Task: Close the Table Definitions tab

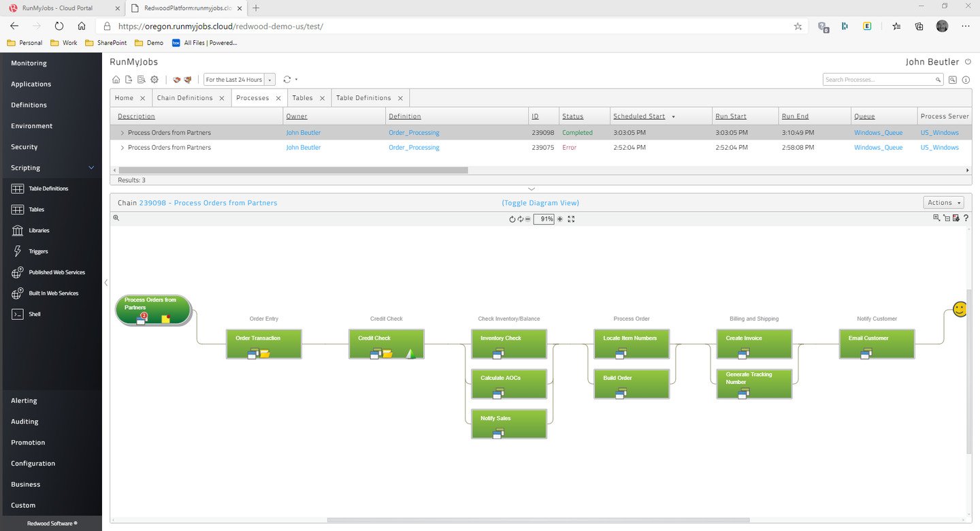Action: [x=401, y=98]
